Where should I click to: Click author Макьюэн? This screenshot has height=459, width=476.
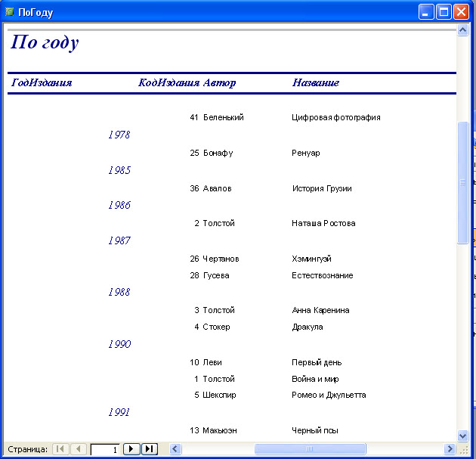tap(220, 430)
